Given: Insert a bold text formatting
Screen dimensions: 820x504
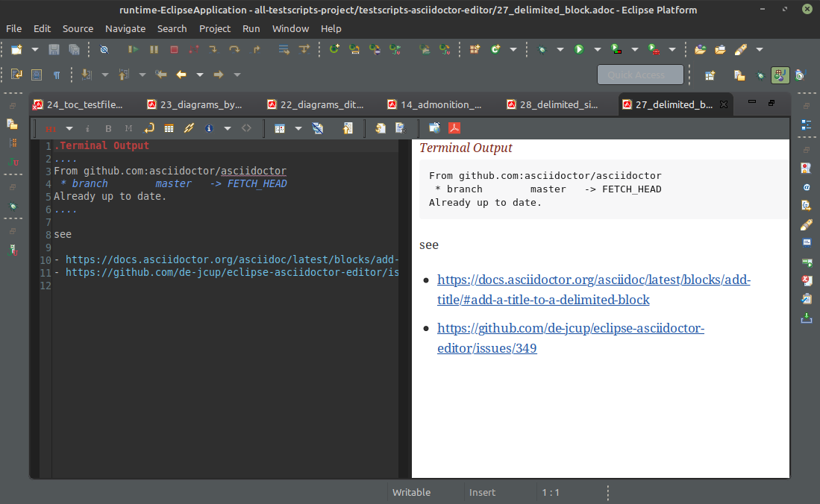Looking at the screenshot, I should tap(108, 128).
